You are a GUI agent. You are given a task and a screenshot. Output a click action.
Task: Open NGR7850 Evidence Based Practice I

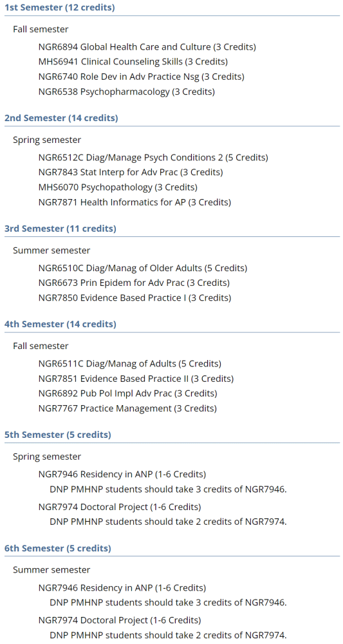tap(134, 298)
